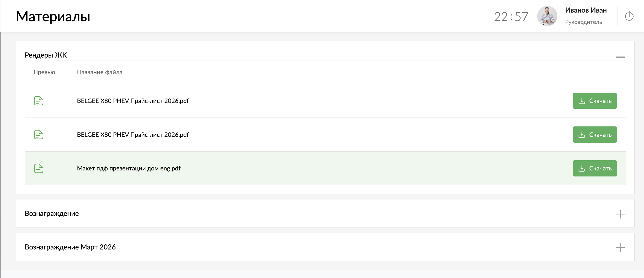The image size is (644, 278).
Task: Download Макет пдф презентации дом eng.pdf
Action: [x=595, y=168]
